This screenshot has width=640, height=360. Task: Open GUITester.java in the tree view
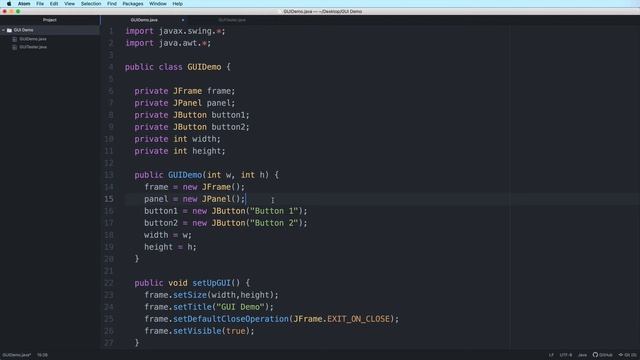[x=33, y=47]
